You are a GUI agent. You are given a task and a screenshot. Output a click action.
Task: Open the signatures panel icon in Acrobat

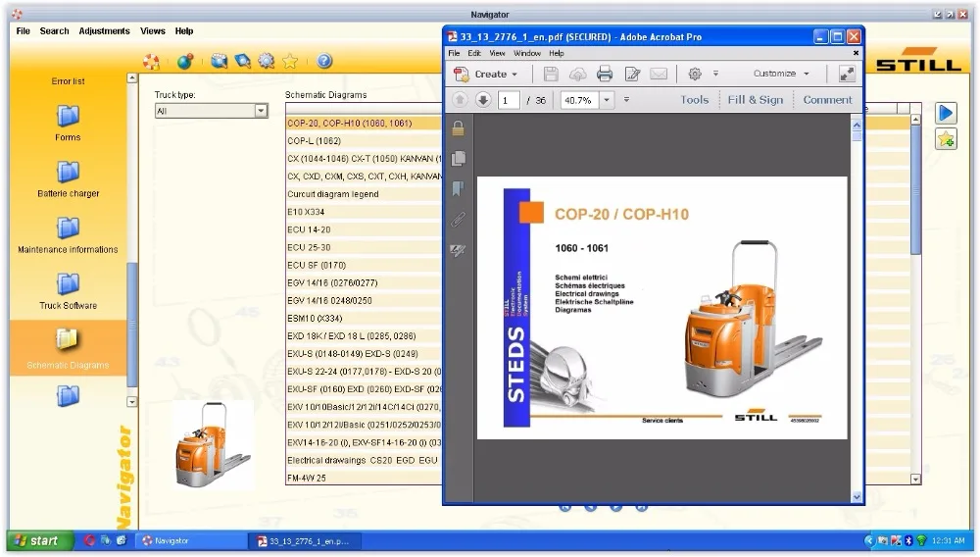pos(458,250)
